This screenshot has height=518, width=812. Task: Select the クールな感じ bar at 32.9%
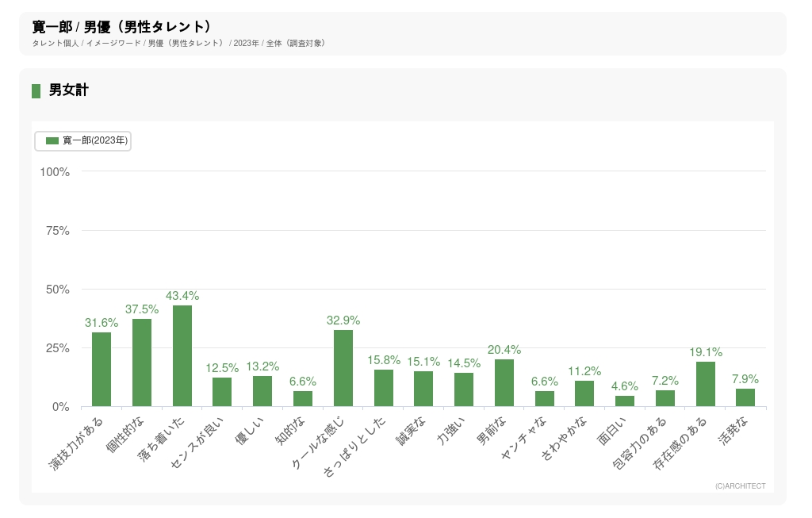pyautogui.click(x=343, y=368)
